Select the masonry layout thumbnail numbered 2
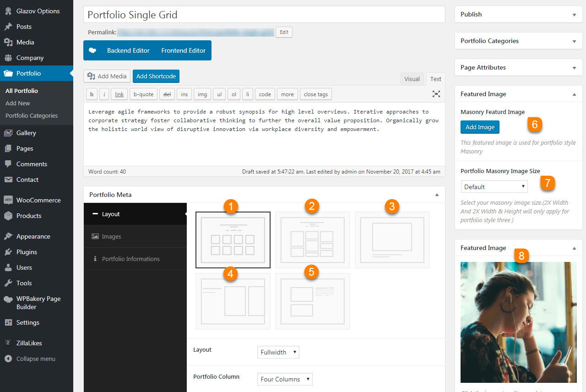Screen dimensions: 586x392 click(x=312, y=240)
